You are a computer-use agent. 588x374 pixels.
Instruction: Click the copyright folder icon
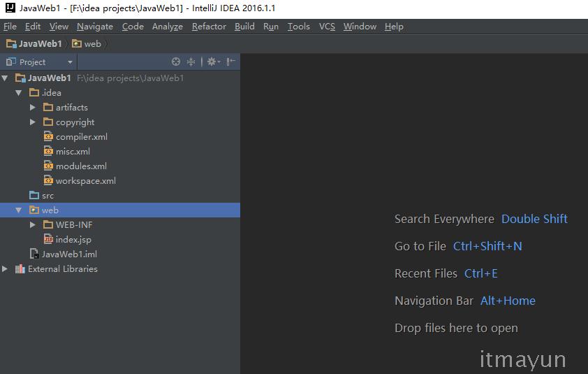(x=48, y=122)
